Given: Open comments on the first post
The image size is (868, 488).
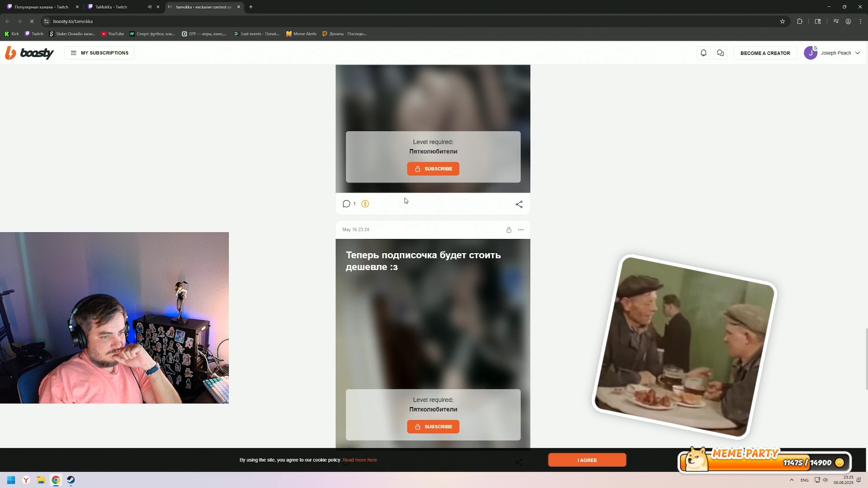Looking at the screenshot, I should 347,204.
